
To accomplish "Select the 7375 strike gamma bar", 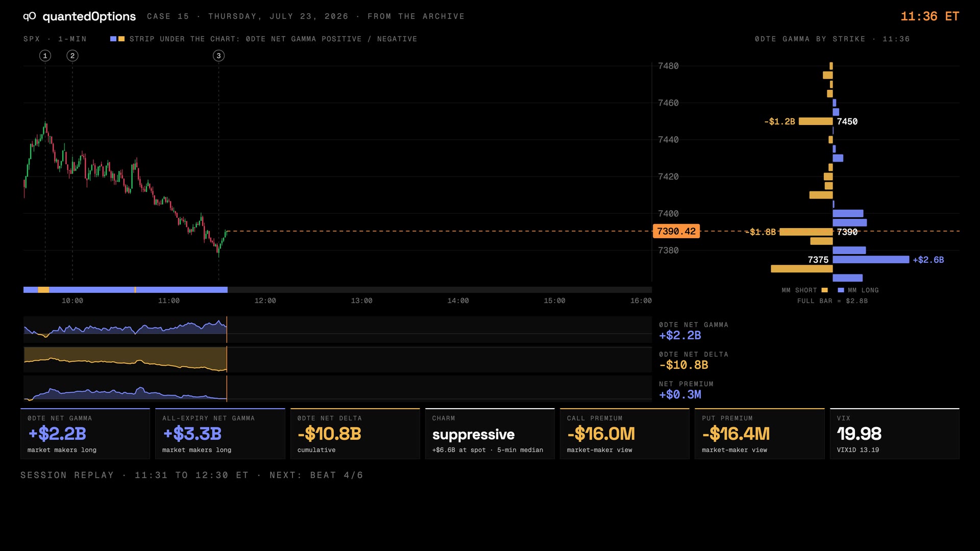I will [871, 260].
